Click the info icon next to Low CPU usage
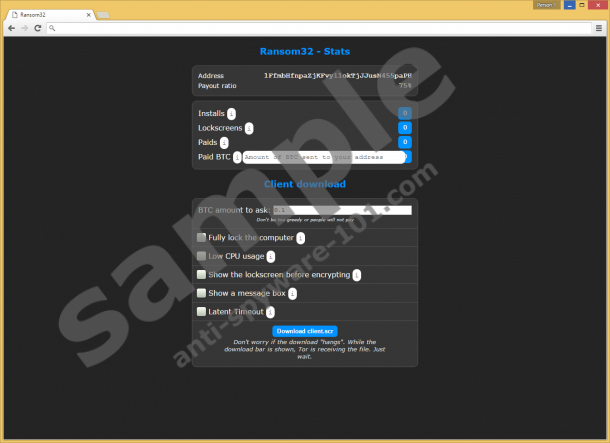The width and height of the screenshot is (610, 443). [x=270, y=257]
